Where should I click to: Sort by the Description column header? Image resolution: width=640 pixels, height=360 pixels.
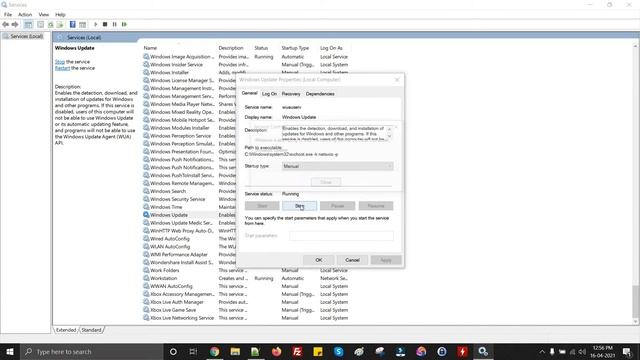pos(231,48)
